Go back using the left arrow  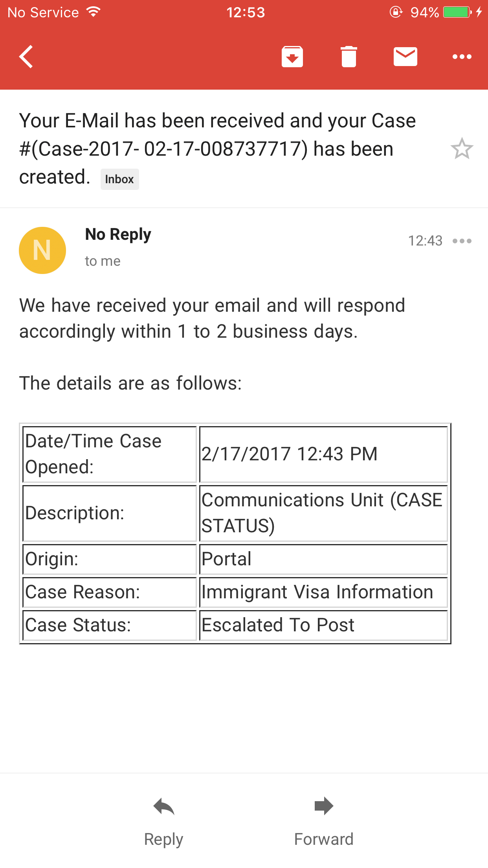point(26,57)
